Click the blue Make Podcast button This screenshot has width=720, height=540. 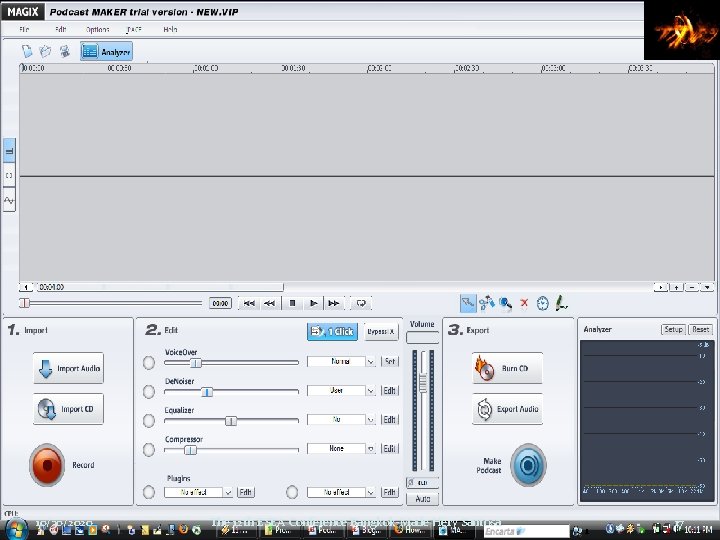point(528,465)
